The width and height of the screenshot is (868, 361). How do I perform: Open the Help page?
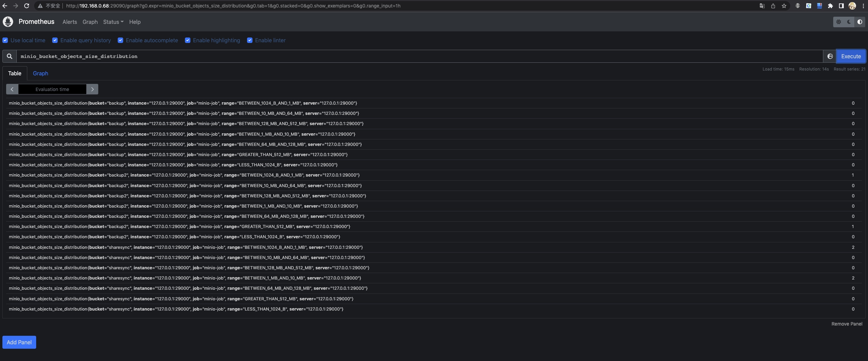pyautogui.click(x=135, y=22)
